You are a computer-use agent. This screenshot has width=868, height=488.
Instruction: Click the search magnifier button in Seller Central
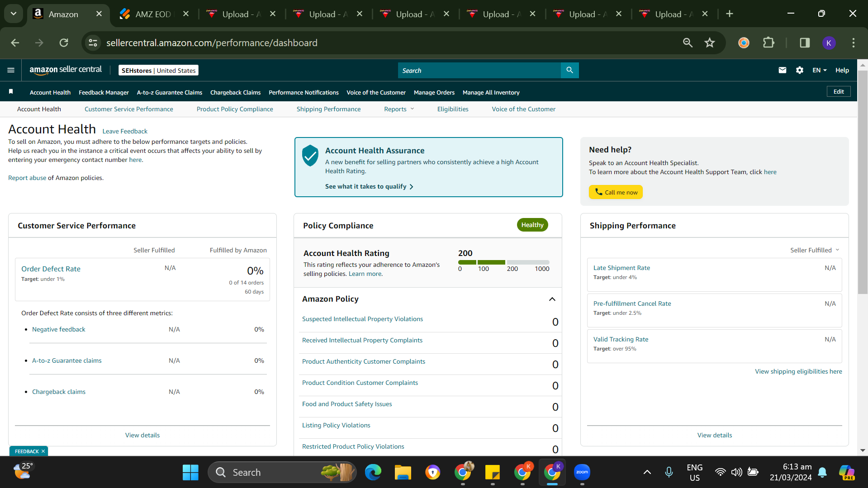(x=569, y=70)
